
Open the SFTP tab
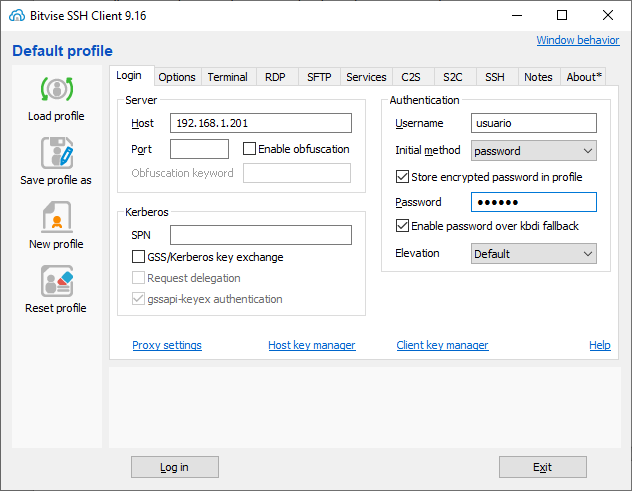coord(319,77)
